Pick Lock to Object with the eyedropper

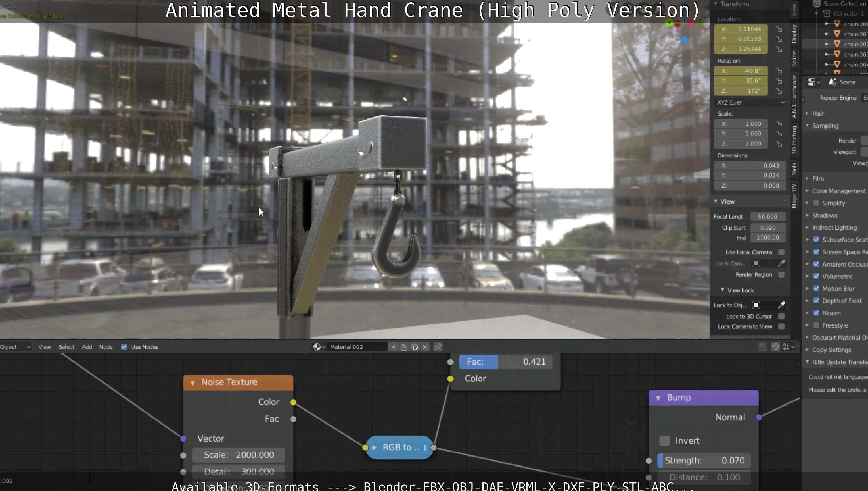click(781, 305)
